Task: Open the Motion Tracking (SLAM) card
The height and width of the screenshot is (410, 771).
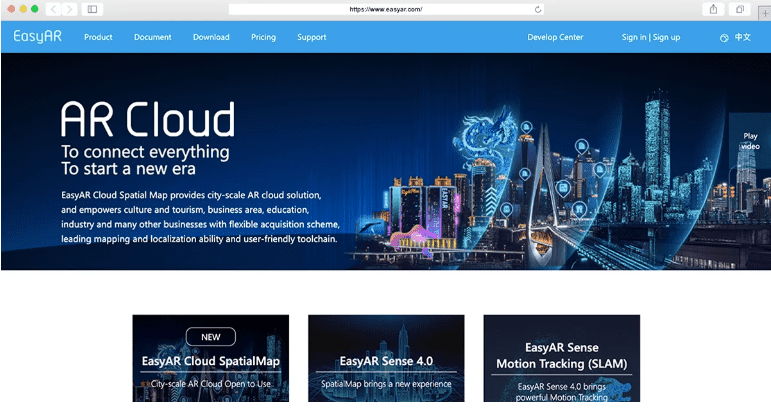Action: (x=562, y=358)
